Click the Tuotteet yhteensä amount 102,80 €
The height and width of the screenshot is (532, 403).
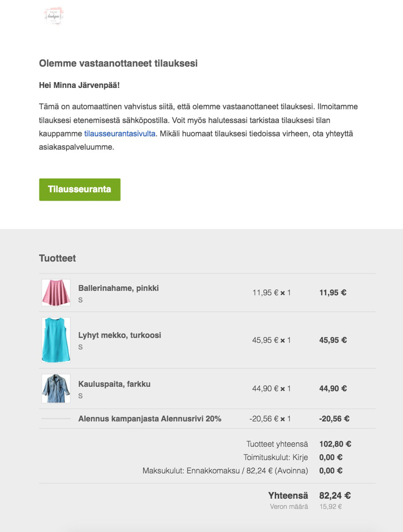[335, 444]
